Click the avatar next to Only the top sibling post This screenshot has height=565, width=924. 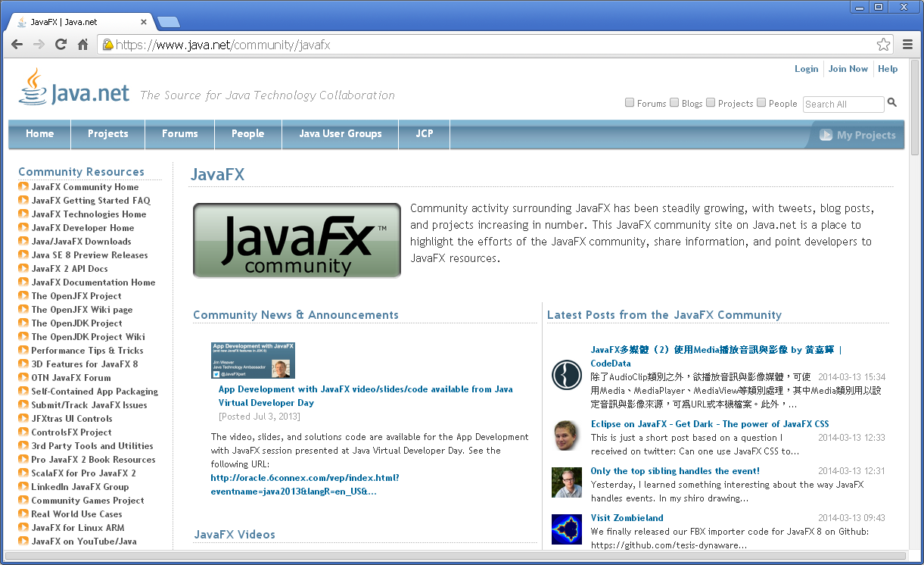point(567,482)
